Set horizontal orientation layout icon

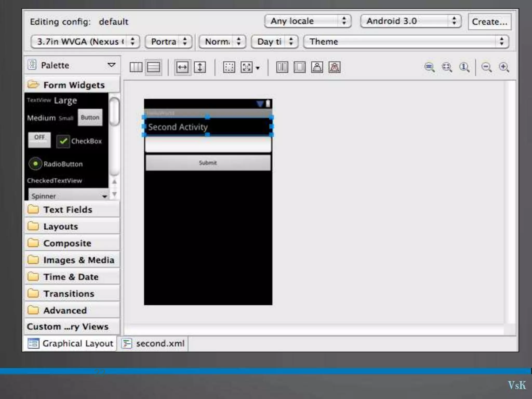pos(136,67)
